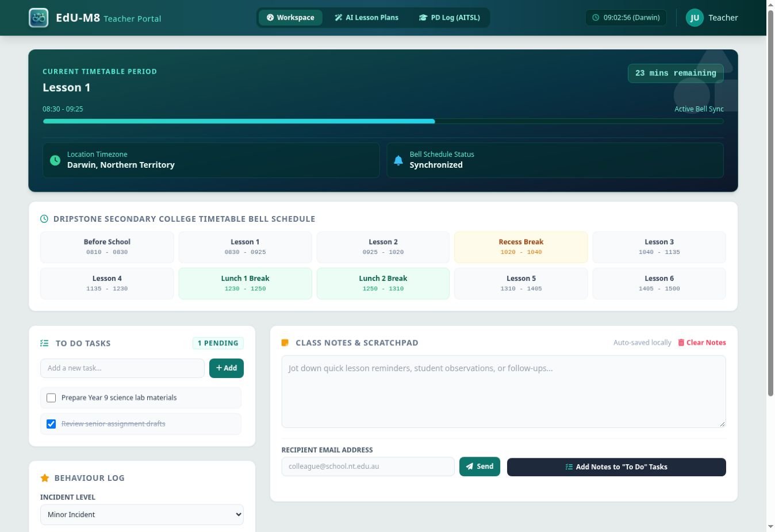Screen dimensions: 775x532
Task: Click the paper plane icon on Send
Action: pos(470,467)
